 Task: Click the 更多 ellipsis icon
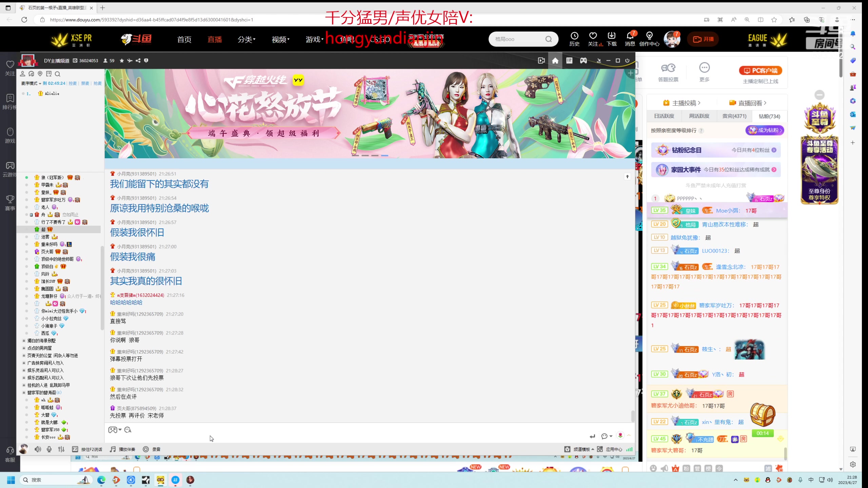point(704,72)
